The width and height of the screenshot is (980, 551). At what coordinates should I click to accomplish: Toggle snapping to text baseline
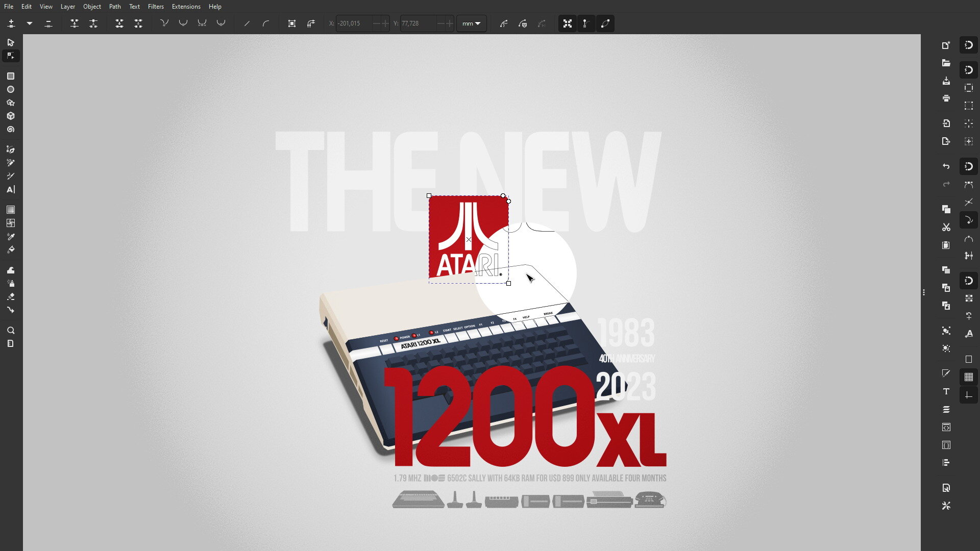(x=969, y=334)
